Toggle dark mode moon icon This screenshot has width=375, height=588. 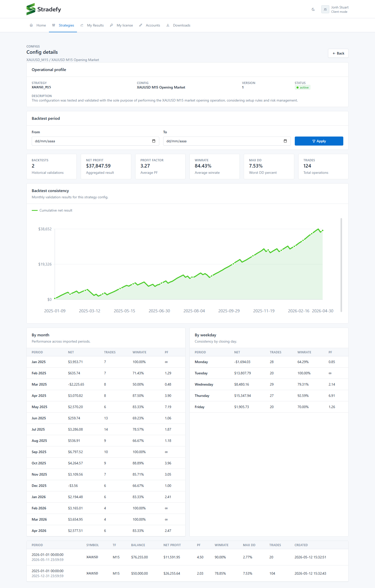[x=313, y=9]
